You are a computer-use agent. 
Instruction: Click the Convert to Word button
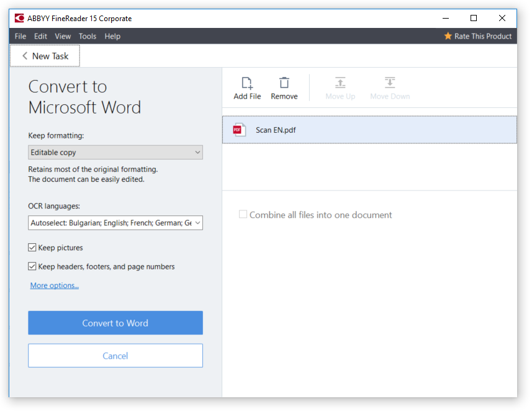point(115,323)
